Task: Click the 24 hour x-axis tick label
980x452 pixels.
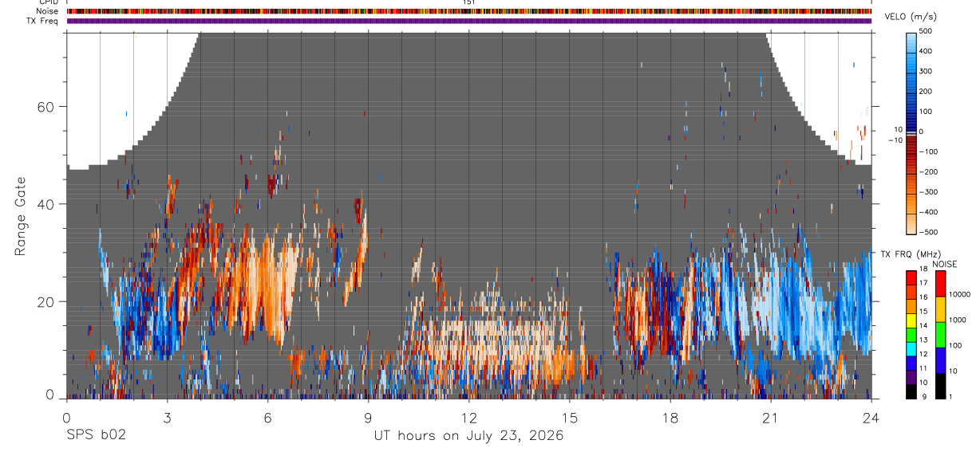Action: (x=871, y=418)
